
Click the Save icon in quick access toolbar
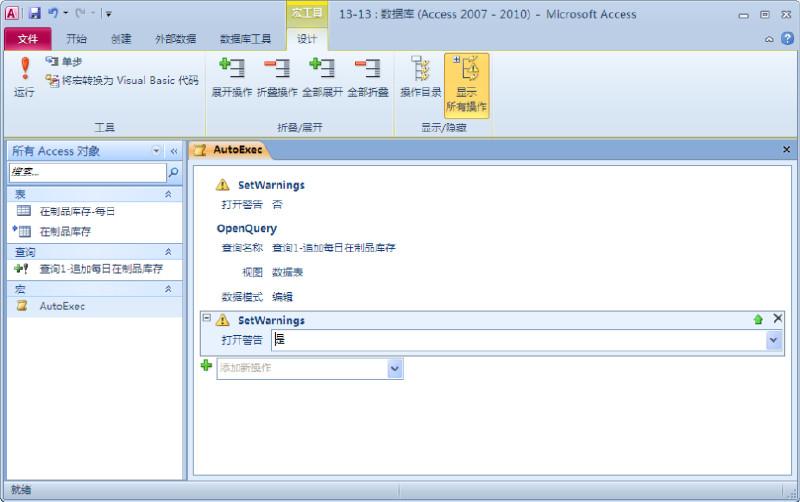click(35, 13)
